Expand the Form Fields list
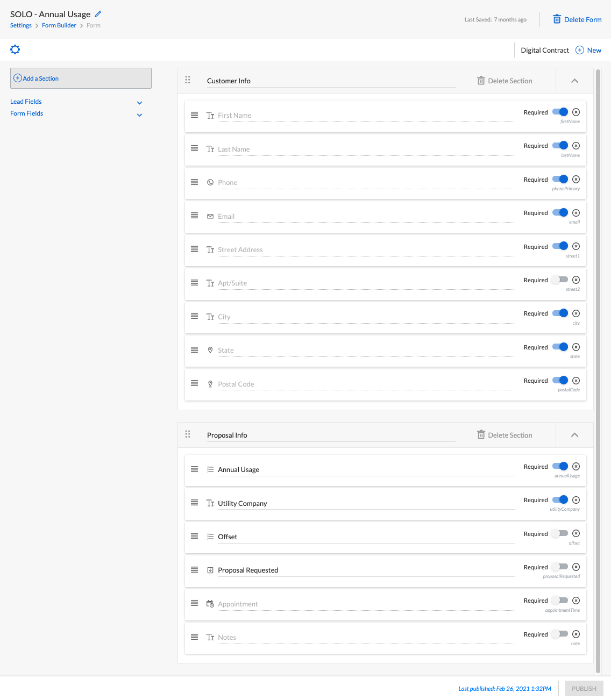The width and height of the screenshot is (611, 700). coord(139,115)
